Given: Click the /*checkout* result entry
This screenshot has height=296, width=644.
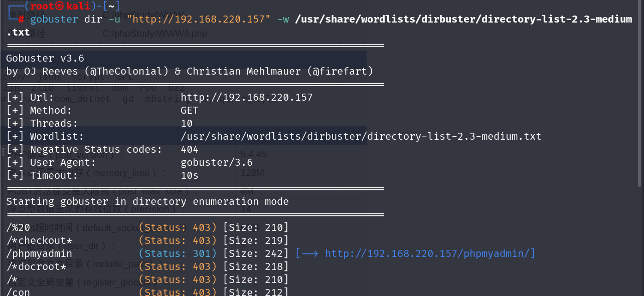Looking at the screenshot, I should (x=39, y=240).
